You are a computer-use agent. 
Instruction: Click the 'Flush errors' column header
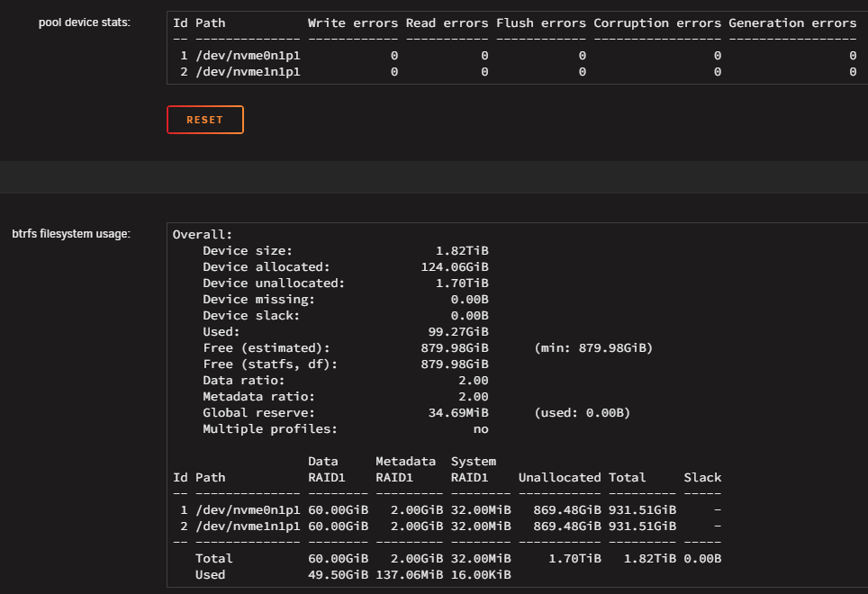tap(541, 23)
